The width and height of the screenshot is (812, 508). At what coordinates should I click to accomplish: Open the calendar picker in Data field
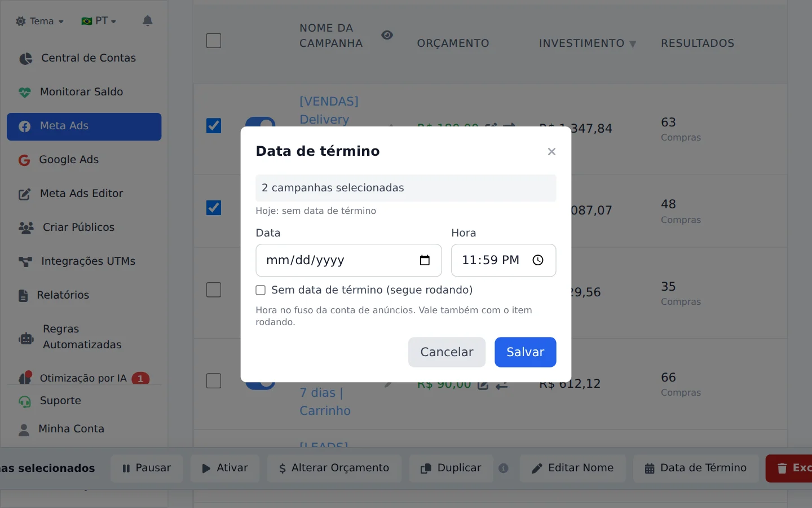click(425, 260)
